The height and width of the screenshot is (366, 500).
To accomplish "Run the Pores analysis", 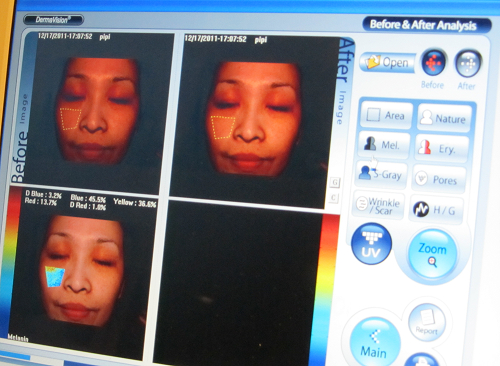I will 439,179.
